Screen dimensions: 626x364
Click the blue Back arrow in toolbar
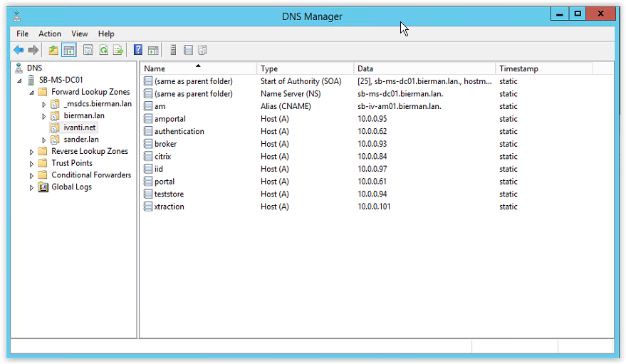tap(19, 50)
